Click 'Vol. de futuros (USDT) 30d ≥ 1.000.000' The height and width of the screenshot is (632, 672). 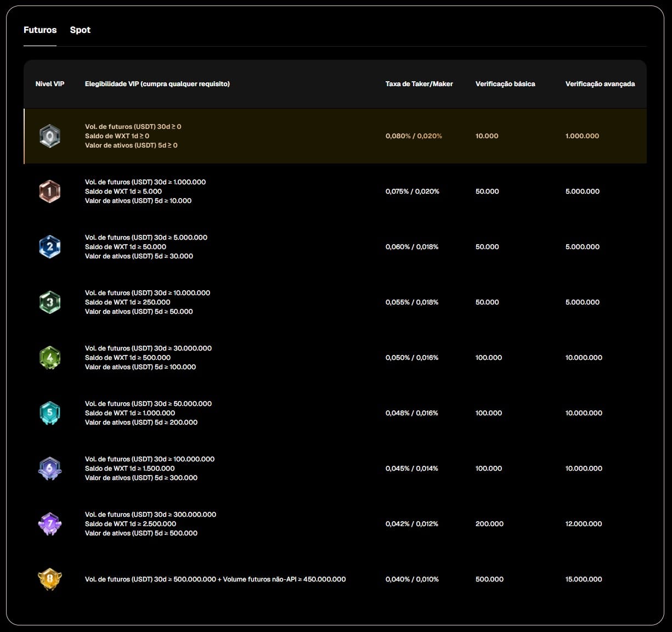pos(145,182)
